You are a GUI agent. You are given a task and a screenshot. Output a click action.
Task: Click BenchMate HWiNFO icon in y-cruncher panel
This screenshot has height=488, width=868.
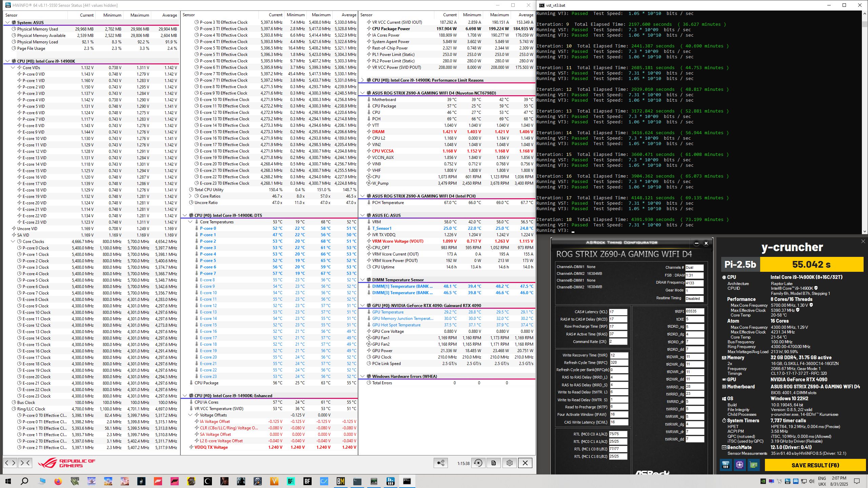click(726, 465)
